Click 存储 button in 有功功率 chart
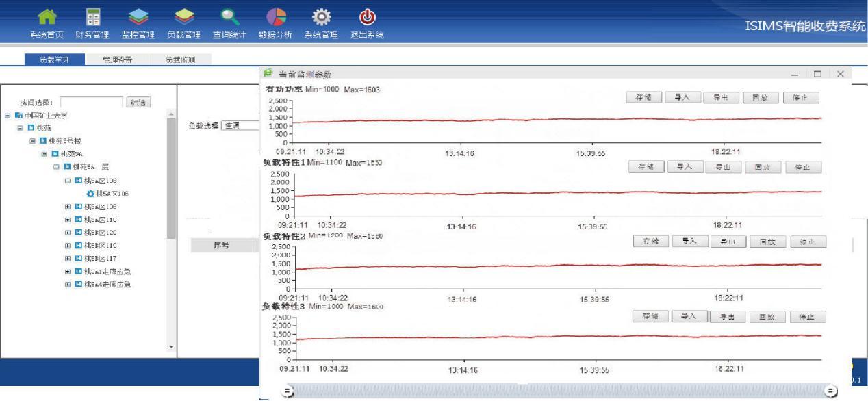This screenshot has height=401, width=868. tap(643, 98)
